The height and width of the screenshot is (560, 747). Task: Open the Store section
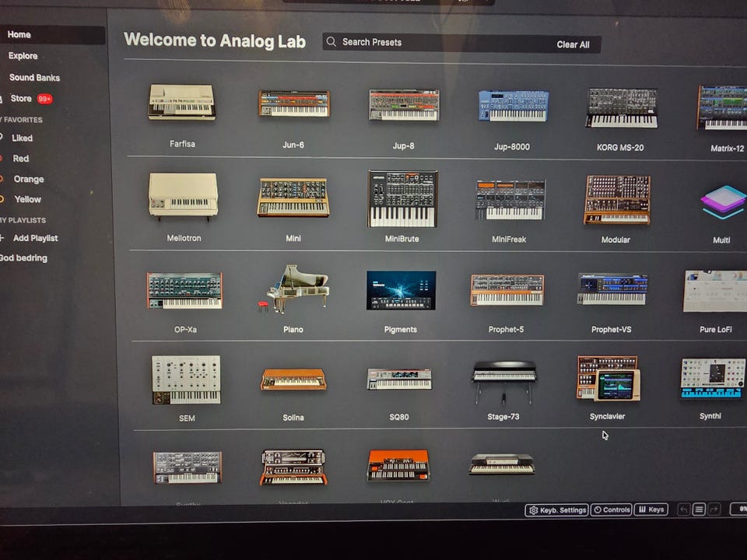[x=21, y=99]
